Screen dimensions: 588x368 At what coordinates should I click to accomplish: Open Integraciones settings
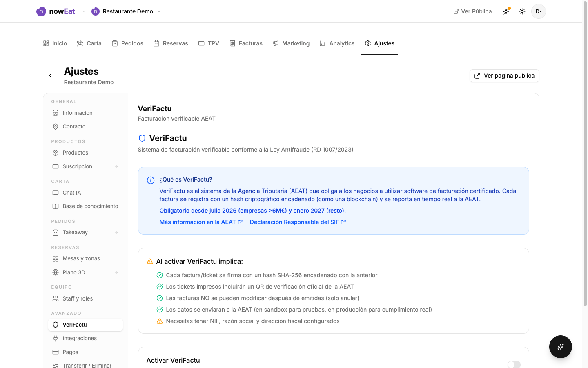pos(85,339)
